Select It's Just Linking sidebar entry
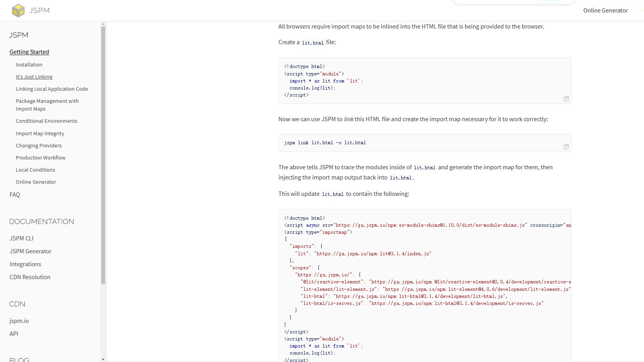This screenshot has width=644, height=362. [x=34, y=77]
